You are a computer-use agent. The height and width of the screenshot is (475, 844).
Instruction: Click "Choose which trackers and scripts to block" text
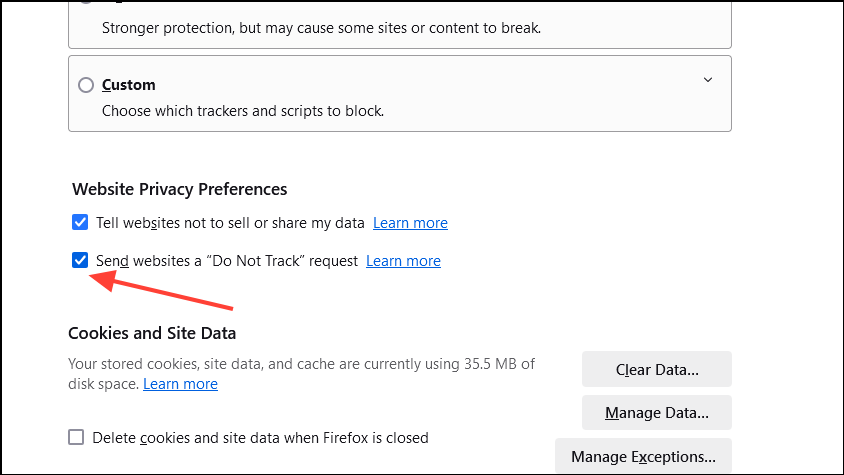click(243, 111)
